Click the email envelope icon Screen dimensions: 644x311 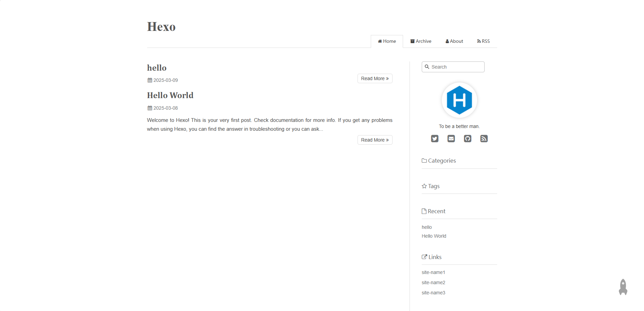[451, 139]
